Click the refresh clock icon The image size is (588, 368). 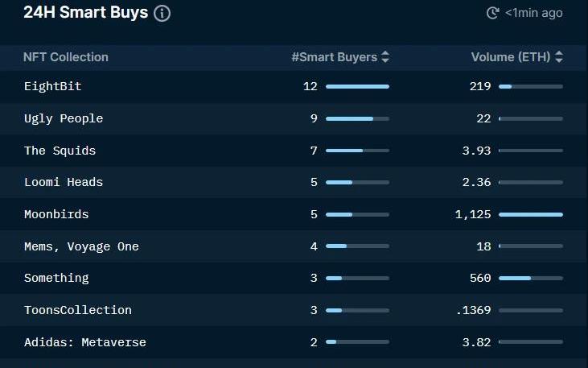coord(493,13)
